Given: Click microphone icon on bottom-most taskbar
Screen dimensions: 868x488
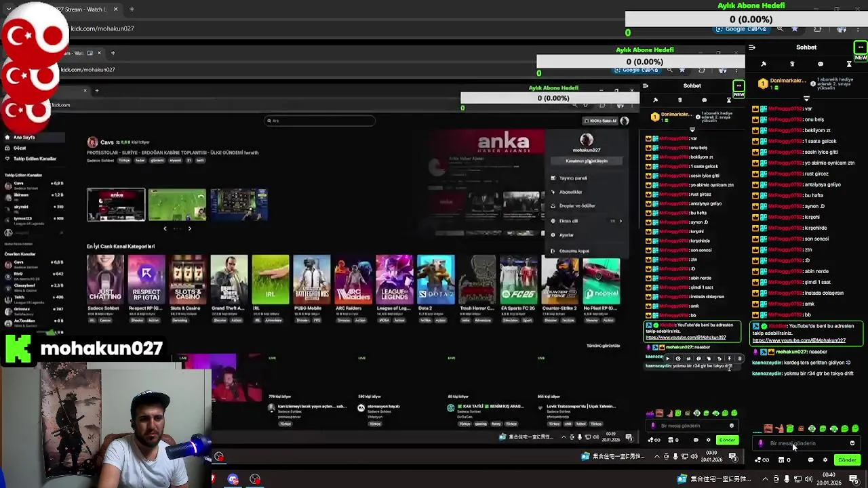Looking at the screenshot, I should pyautogui.click(x=787, y=479).
